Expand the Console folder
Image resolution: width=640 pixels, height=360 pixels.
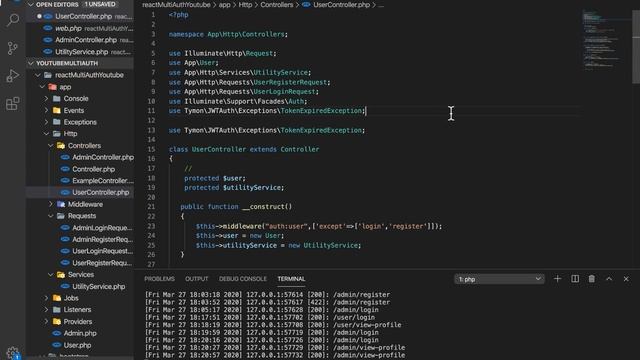click(x=47, y=99)
